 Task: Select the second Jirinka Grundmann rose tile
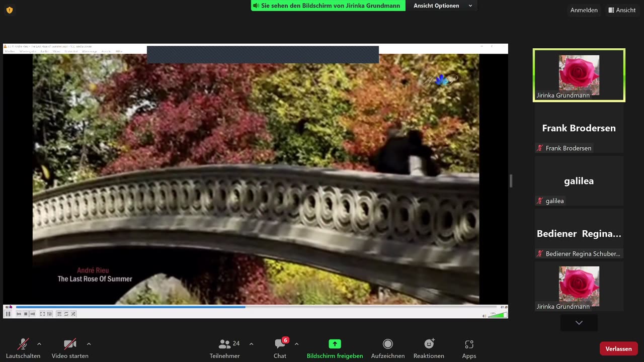(x=579, y=287)
